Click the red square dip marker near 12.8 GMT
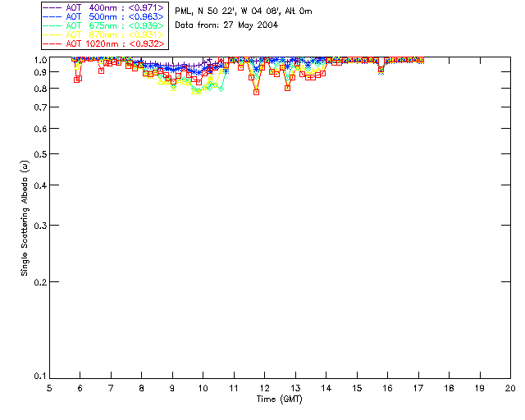The width and height of the screenshot is (525, 420). [x=288, y=88]
